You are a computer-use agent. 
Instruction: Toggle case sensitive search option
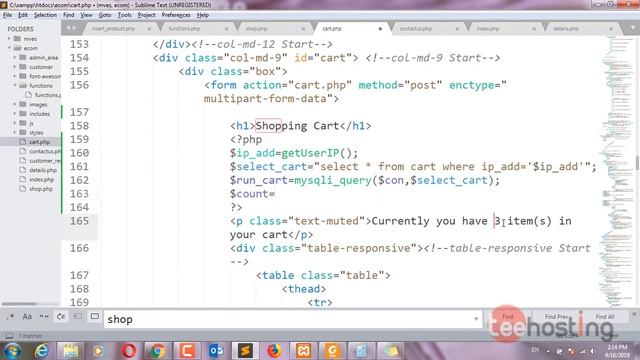coord(27,317)
